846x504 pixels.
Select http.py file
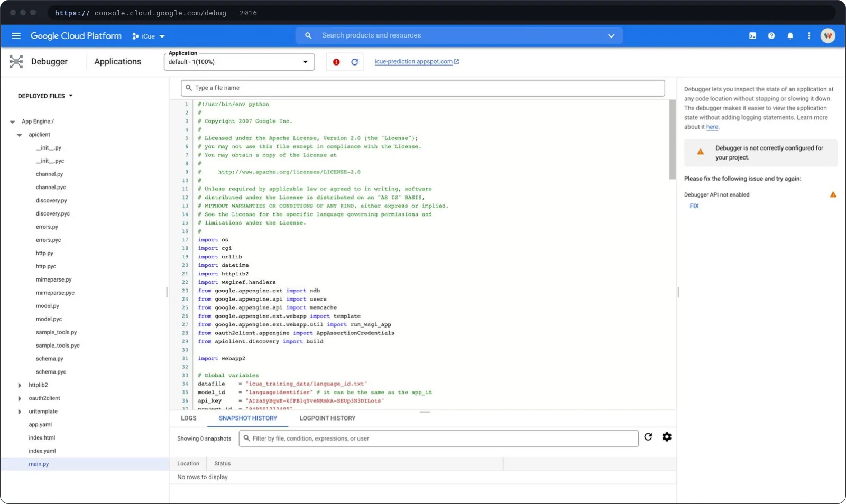click(x=44, y=254)
